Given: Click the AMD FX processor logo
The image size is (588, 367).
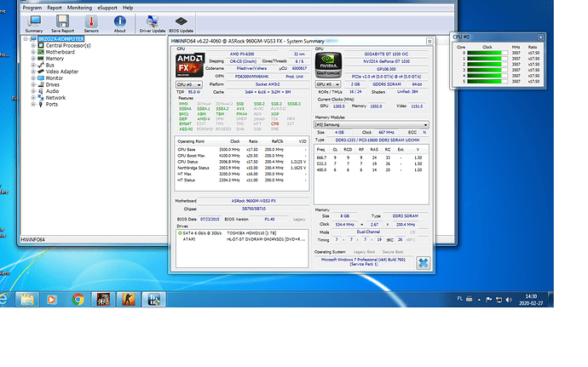Looking at the screenshot, I should pos(190,66).
